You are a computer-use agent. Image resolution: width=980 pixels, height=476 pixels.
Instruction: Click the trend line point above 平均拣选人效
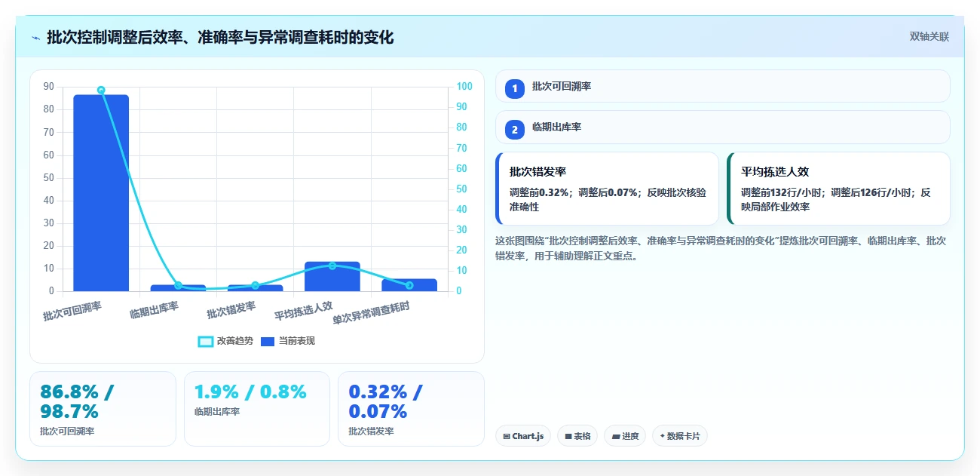332,266
